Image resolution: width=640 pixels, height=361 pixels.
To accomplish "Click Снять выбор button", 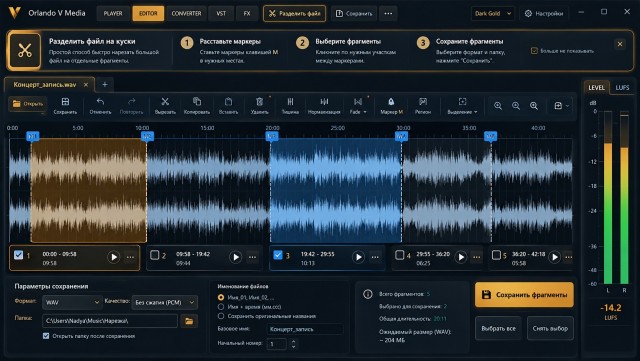I will 550,328.
